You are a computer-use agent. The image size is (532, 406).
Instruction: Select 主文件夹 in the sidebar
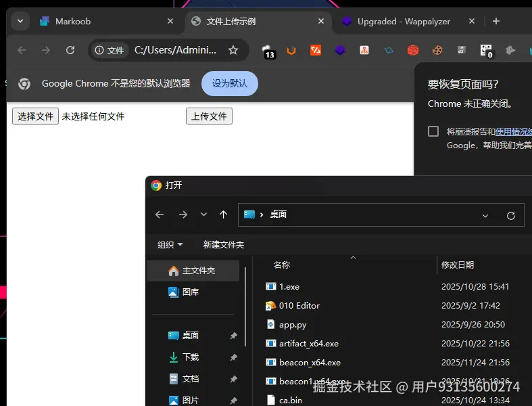[x=194, y=271]
